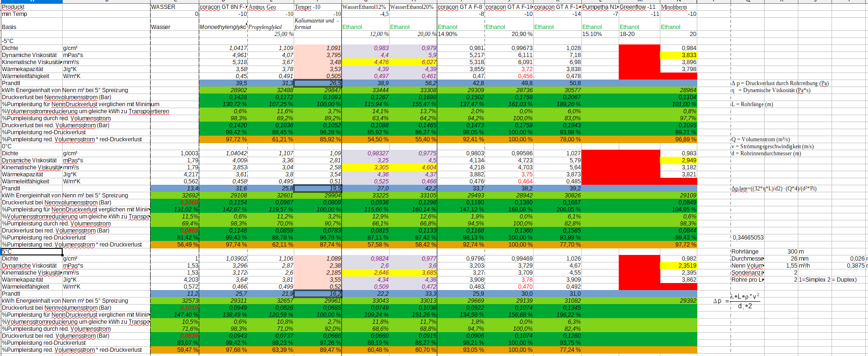This screenshot has height=356, width=868.
Task: Select the cell containing 0,34665053
Action: [x=747, y=238]
